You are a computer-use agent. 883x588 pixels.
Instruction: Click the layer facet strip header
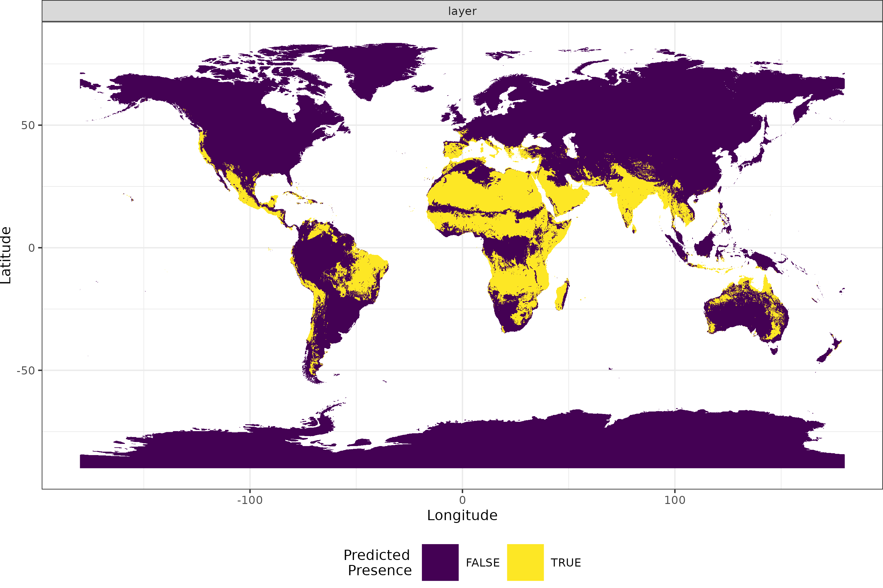(x=462, y=11)
